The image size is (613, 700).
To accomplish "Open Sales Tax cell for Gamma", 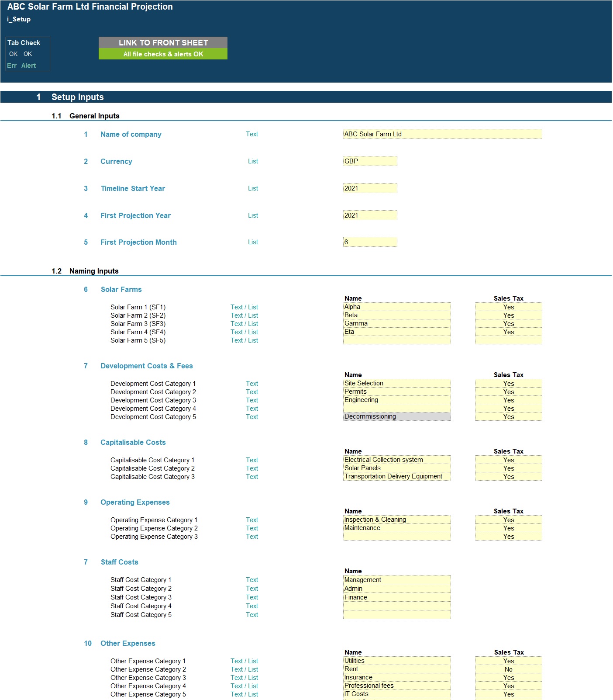I will point(508,323).
